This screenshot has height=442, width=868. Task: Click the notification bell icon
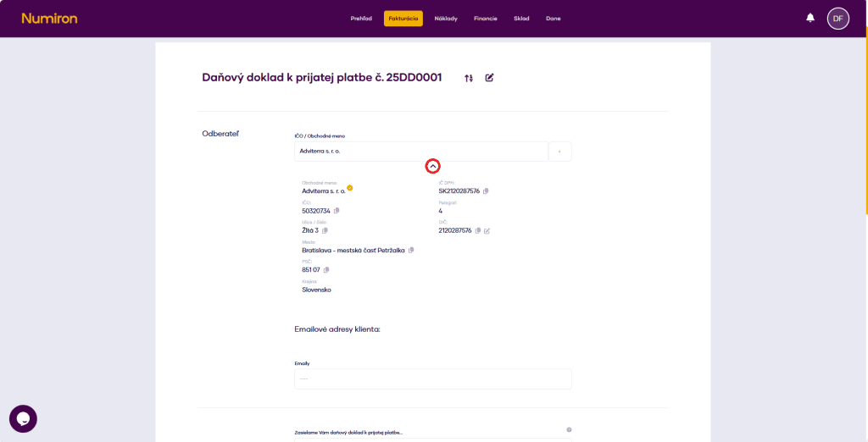tap(810, 18)
